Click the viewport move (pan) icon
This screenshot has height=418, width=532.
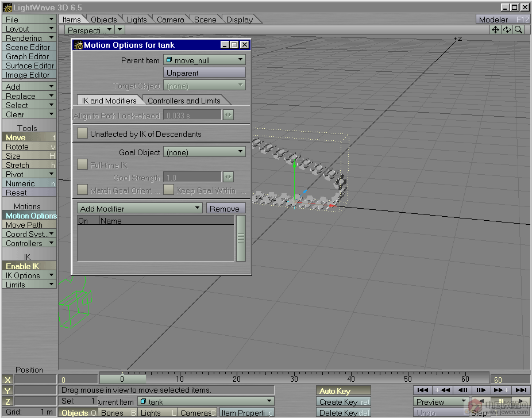click(495, 30)
